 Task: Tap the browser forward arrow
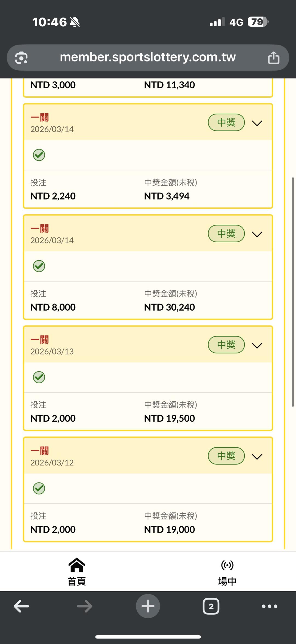pyautogui.click(x=84, y=606)
